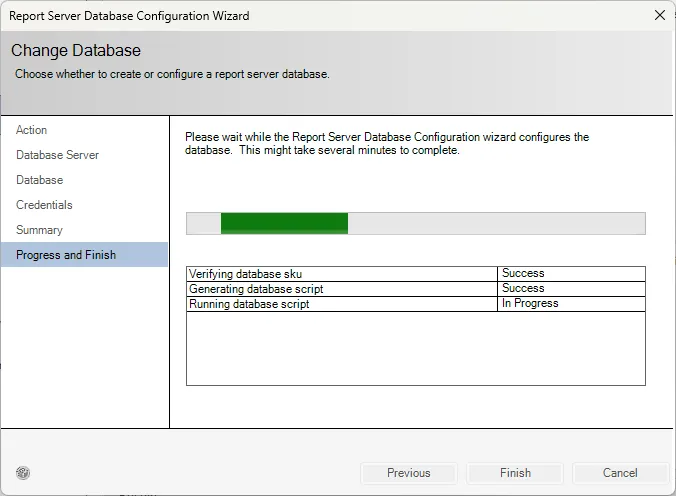Select Progress and Finish step
The height and width of the screenshot is (496, 676).
[84, 254]
